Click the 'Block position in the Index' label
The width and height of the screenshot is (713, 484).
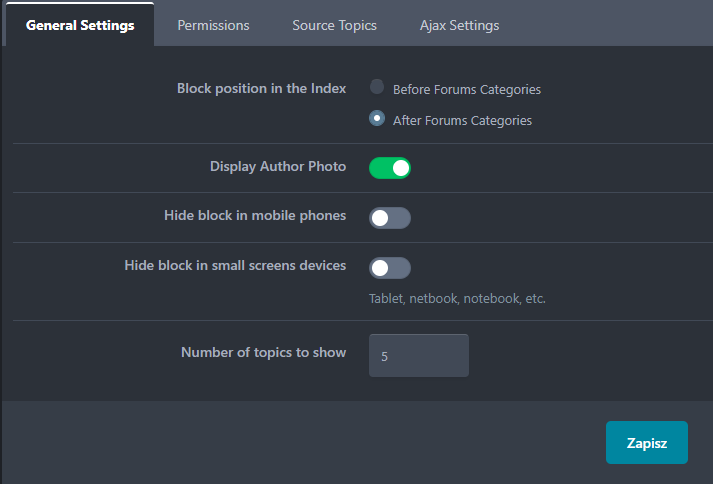pos(261,88)
